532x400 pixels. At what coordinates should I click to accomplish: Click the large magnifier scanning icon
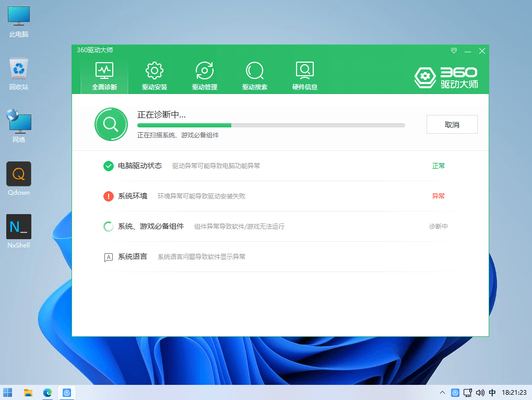coord(111,124)
